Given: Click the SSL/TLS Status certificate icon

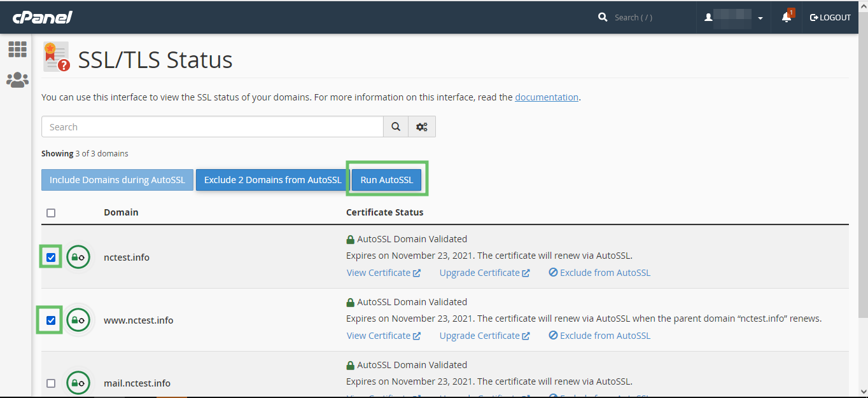Looking at the screenshot, I should point(56,57).
